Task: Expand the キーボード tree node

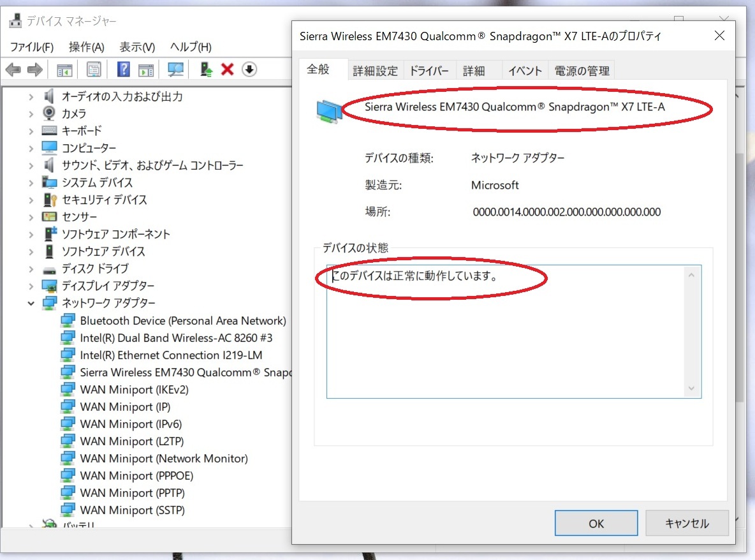Action: click(x=31, y=131)
